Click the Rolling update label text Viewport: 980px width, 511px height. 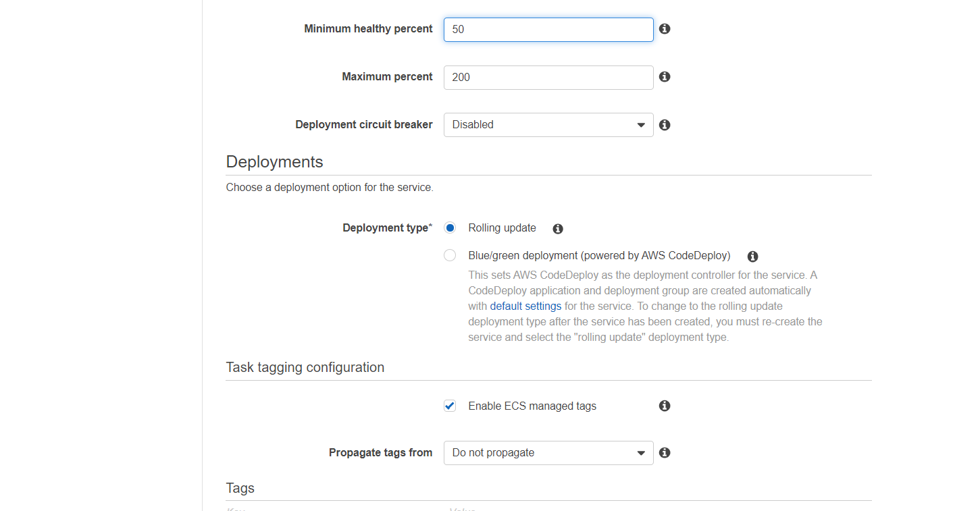pos(502,228)
